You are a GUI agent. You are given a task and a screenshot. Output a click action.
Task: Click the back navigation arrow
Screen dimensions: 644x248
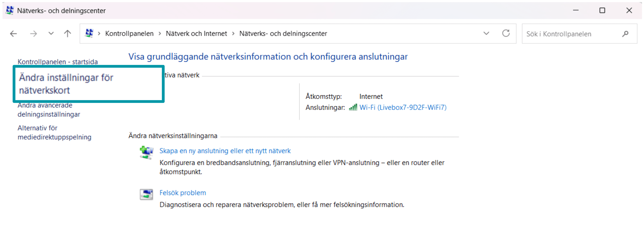pyautogui.click(x=13, y=33)
